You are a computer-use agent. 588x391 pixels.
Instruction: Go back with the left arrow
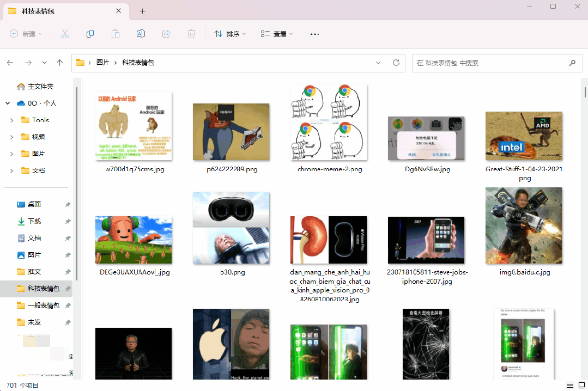pyautogui.click(x=10, y=63)
